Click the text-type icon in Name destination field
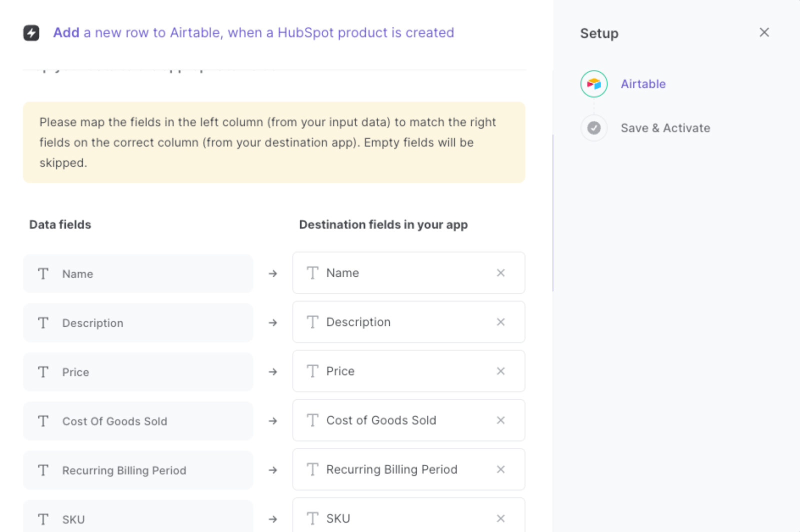 click(x=312, y=273)
